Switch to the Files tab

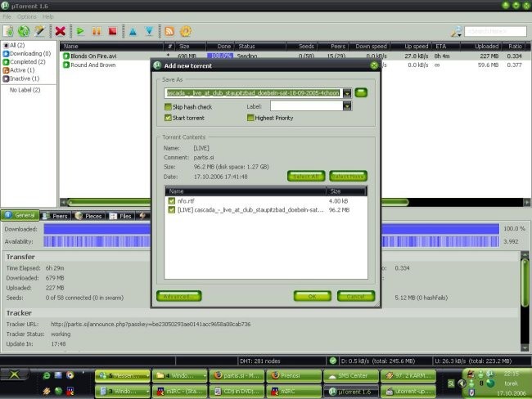[121, 216]
